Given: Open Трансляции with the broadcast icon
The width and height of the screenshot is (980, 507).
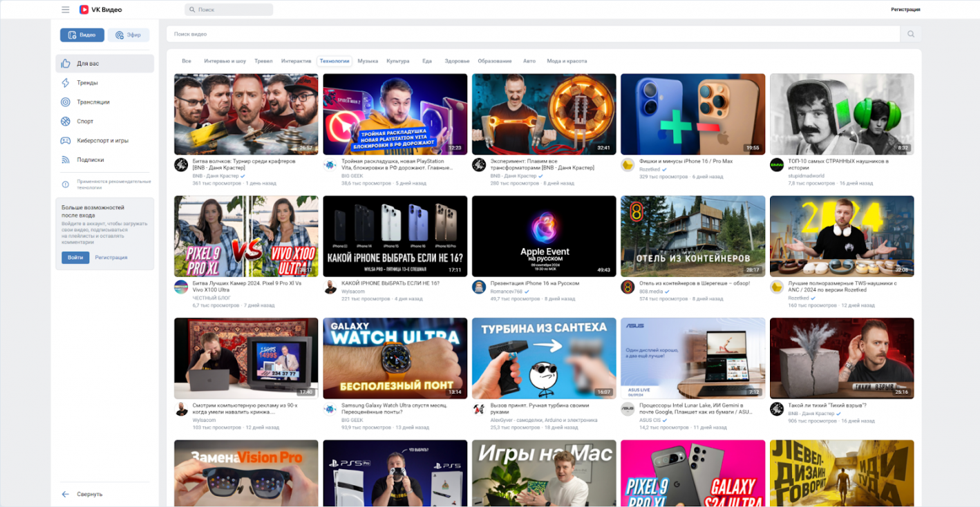Looking at the screenshot, I should [66, 102].
